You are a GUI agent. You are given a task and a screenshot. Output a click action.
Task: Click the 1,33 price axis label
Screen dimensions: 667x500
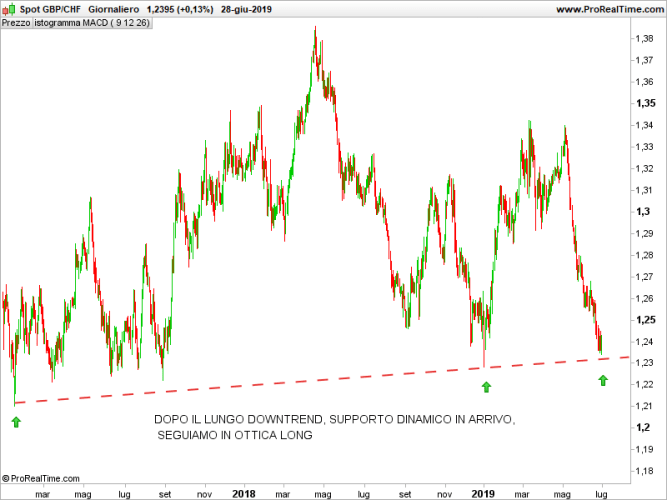[x=644, y=147]
